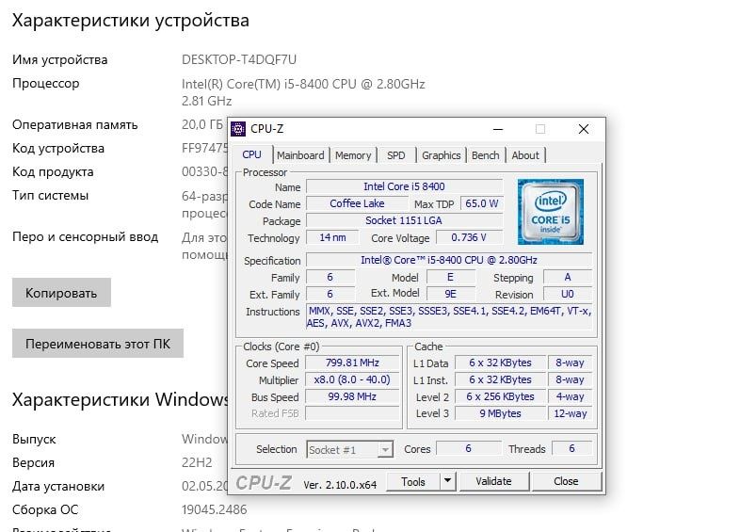Open the Memory tab

click(x=353, y=155)
